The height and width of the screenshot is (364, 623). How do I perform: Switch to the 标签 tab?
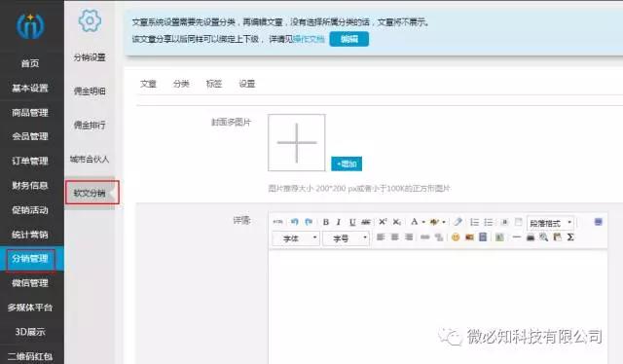(x=214, y=84)
